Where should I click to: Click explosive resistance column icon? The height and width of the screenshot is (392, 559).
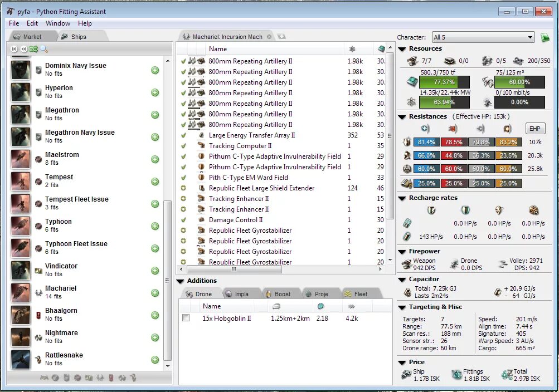[507, 128]
